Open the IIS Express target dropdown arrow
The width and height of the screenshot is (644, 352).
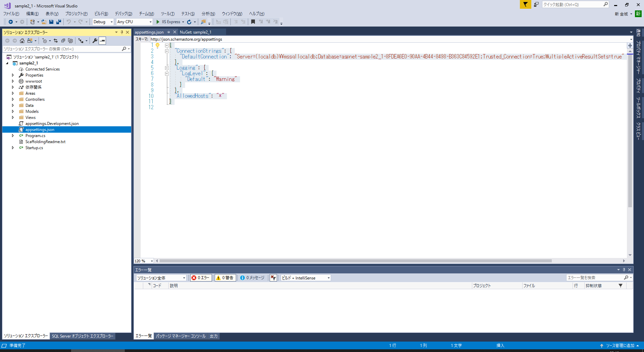[183, 22]
